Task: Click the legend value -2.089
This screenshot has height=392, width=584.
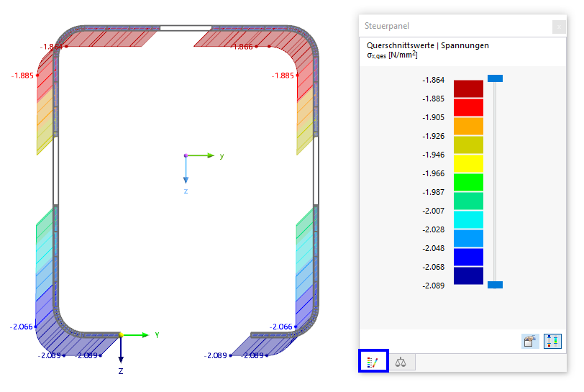Action: click(x=434, y=286)
